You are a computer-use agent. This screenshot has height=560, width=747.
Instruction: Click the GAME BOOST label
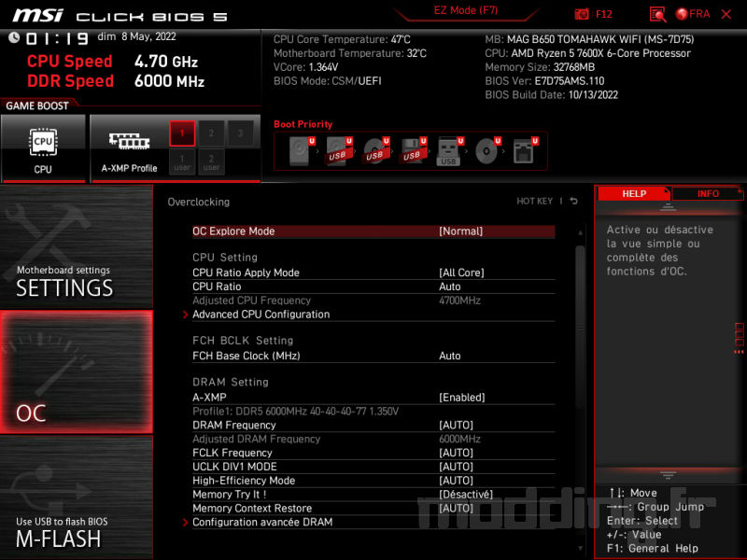[x=37, y=105]
